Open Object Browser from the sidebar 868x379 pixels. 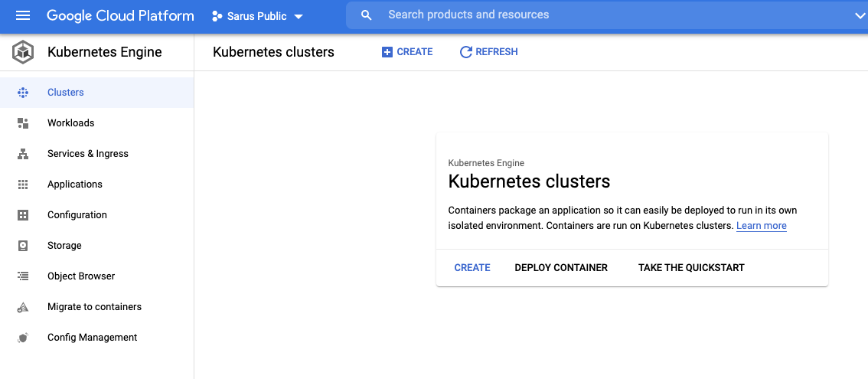81,276
